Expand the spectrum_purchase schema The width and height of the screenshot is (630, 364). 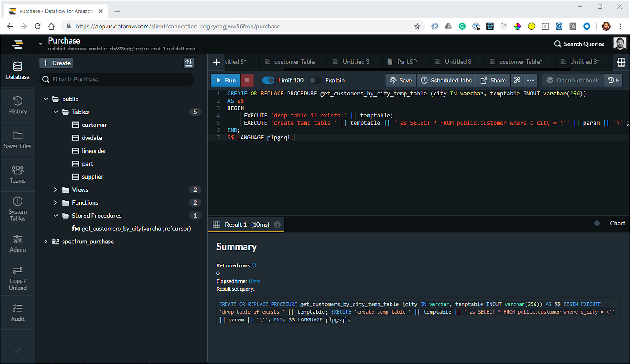pyautogui.click(x=45, y=242)
